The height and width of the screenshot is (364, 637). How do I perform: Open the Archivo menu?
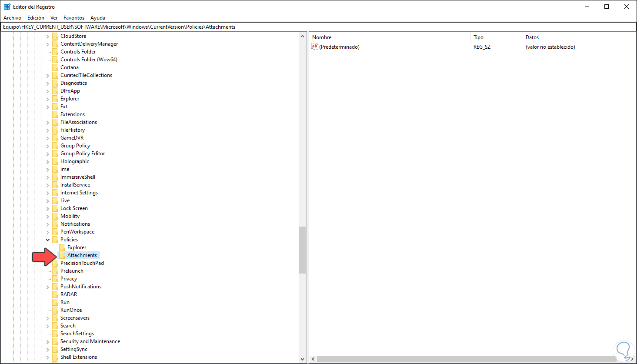(x=12, y=18)
